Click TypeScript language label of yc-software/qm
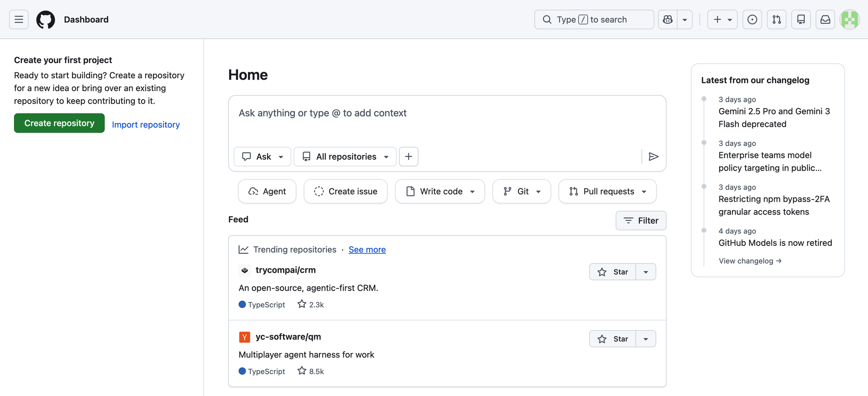The height and width of the screenshot is (396, 868). tap(262, 371)
